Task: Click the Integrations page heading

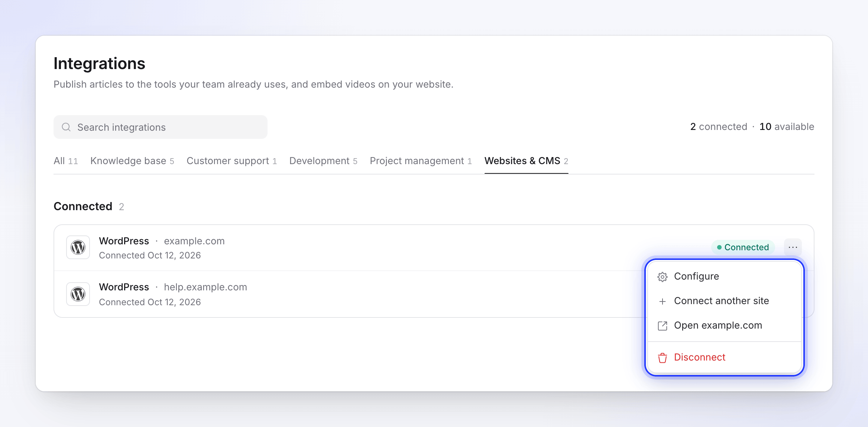Action: click(x=99, y=63)
